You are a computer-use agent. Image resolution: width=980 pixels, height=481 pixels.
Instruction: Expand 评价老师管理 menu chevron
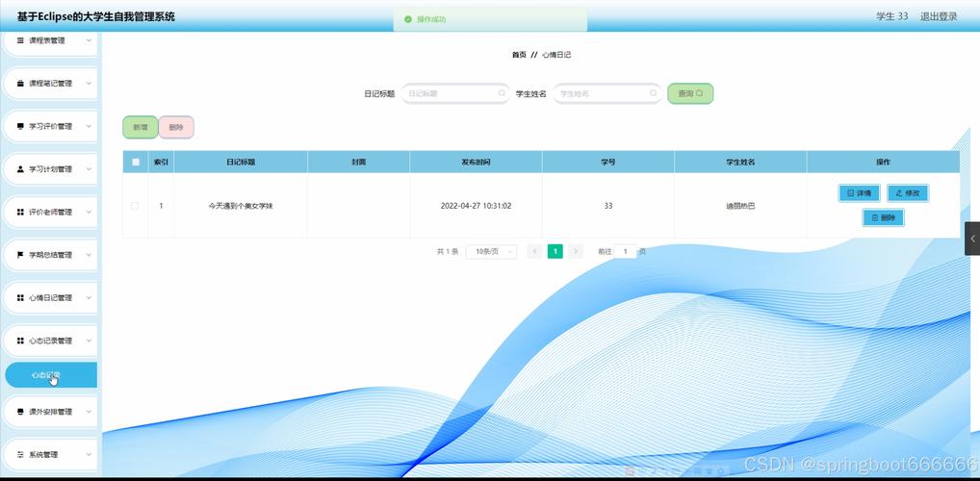pos(89,212)
